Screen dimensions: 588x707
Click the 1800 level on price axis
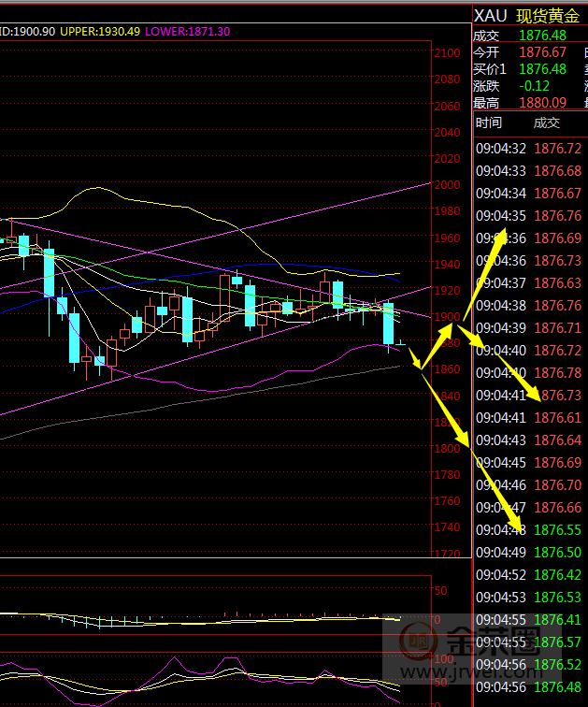pos(447,449)
